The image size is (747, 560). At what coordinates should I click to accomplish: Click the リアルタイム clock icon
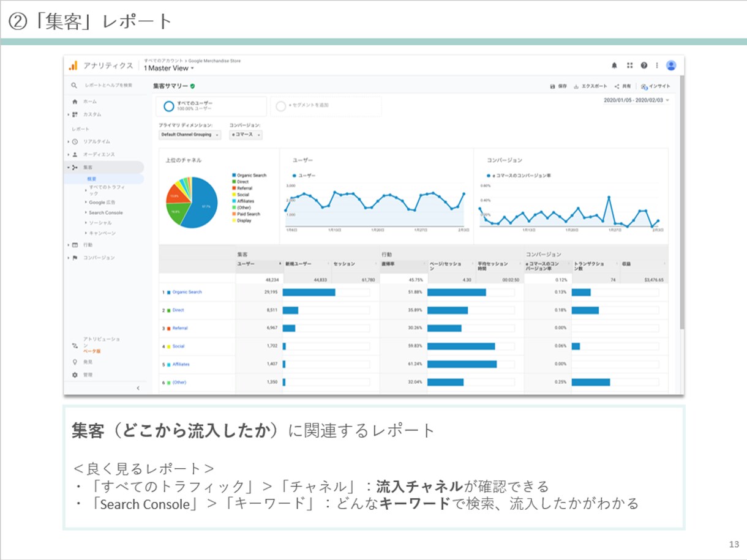75,141
